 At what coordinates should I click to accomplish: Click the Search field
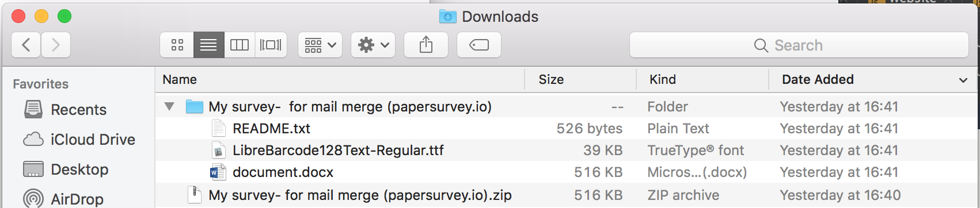tap(799, 45)
